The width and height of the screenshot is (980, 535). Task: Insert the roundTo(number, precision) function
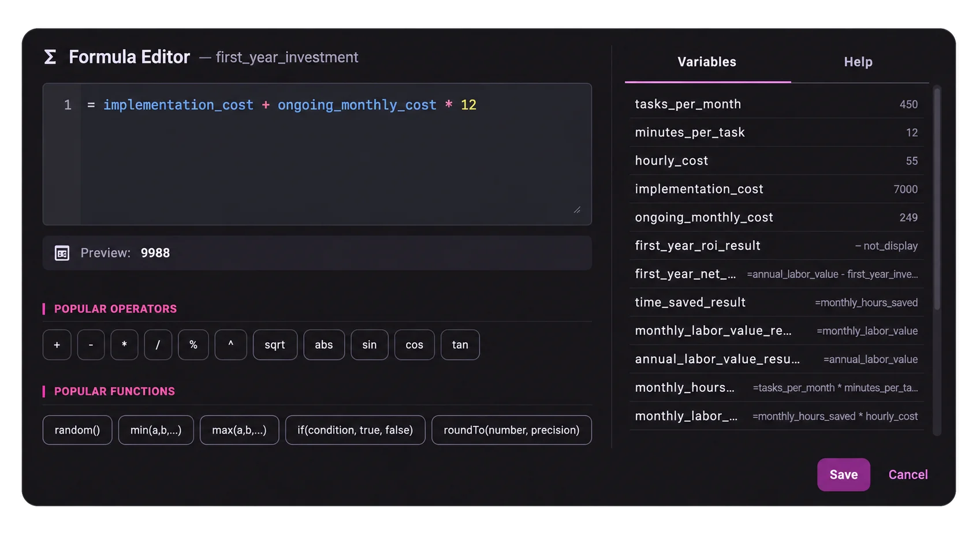512,430
